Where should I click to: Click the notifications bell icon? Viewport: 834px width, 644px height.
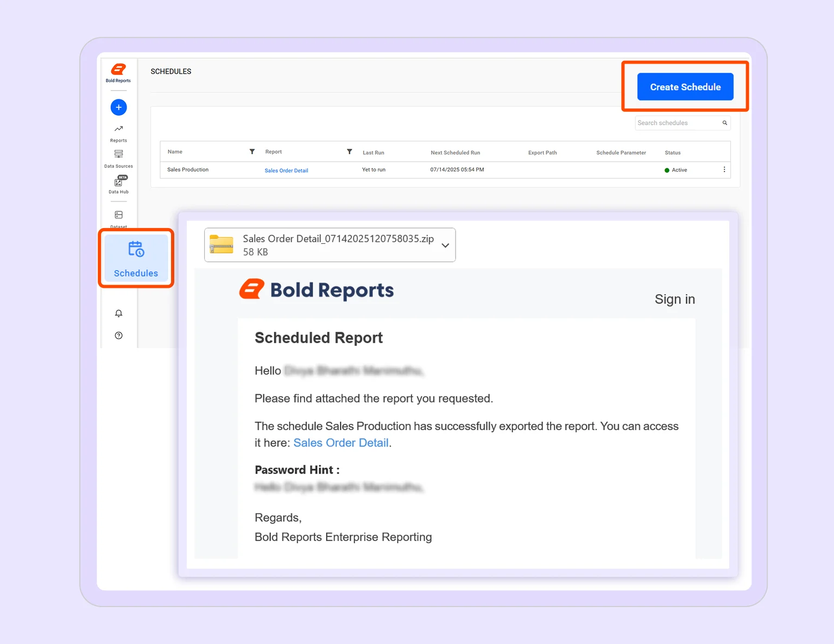(x=118, y=313)
